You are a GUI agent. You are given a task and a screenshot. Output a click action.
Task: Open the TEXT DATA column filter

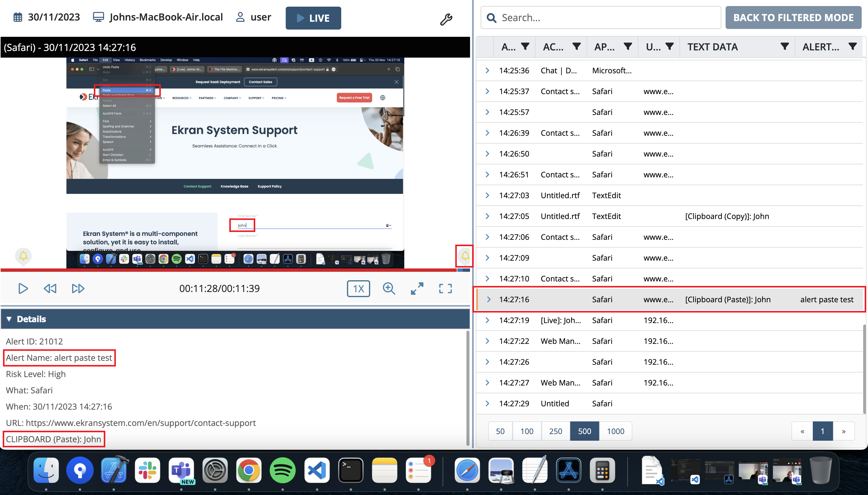784,46
